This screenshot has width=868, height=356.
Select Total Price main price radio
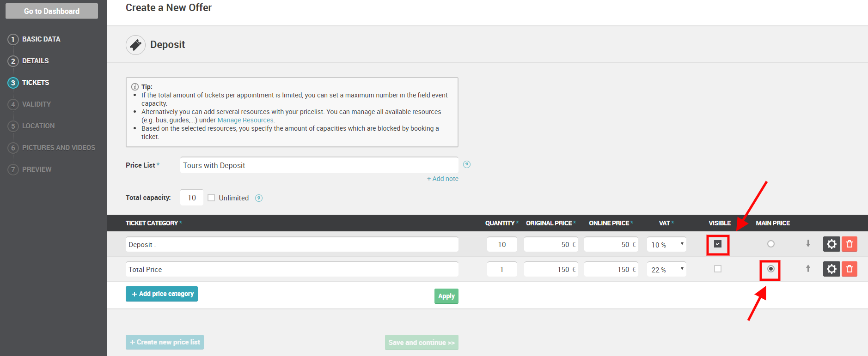point(771,269)
